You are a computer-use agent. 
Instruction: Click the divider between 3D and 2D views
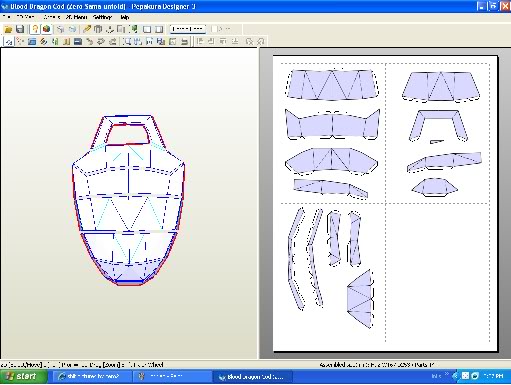259,203
